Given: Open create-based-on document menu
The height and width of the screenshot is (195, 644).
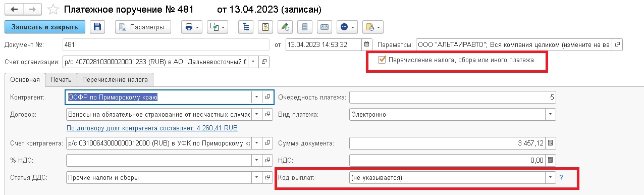Looking at the screenshot, I should [x=218, y=27].
